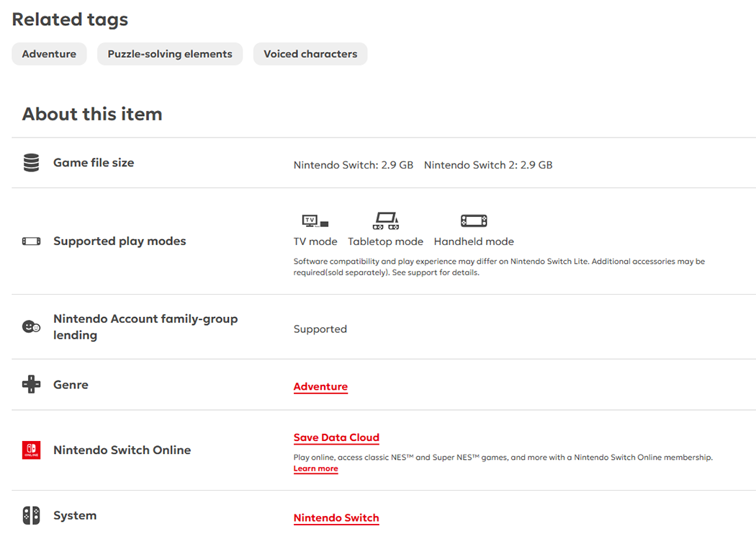Select the TV mode icon
756x539 pixels.
pos(315,221)
